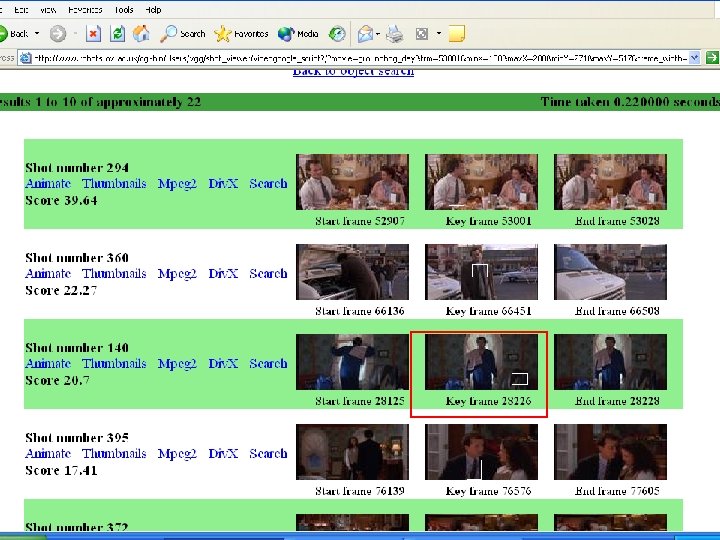
Task: Click Animate for shot number 140
Action: [x=48, y=364]
